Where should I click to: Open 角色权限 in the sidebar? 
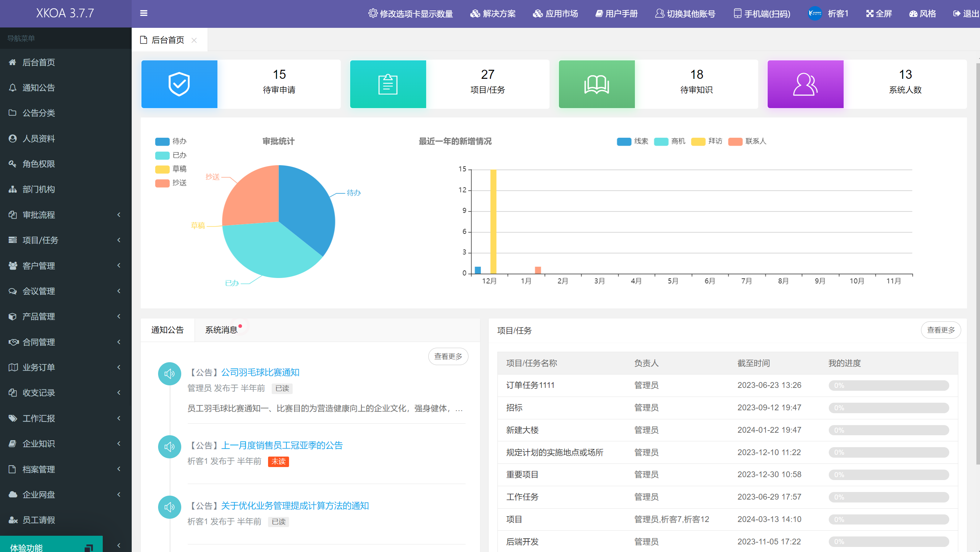point(38,164)
